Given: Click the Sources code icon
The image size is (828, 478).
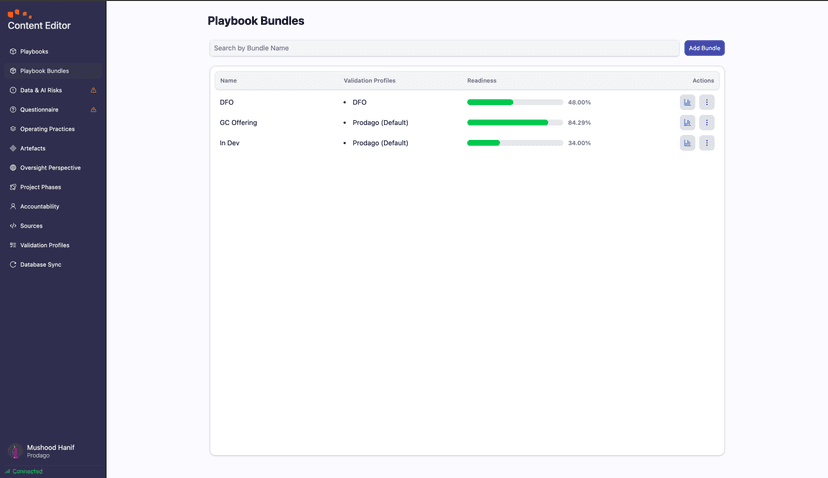Looking at the screenshot, I should point(13,226).
